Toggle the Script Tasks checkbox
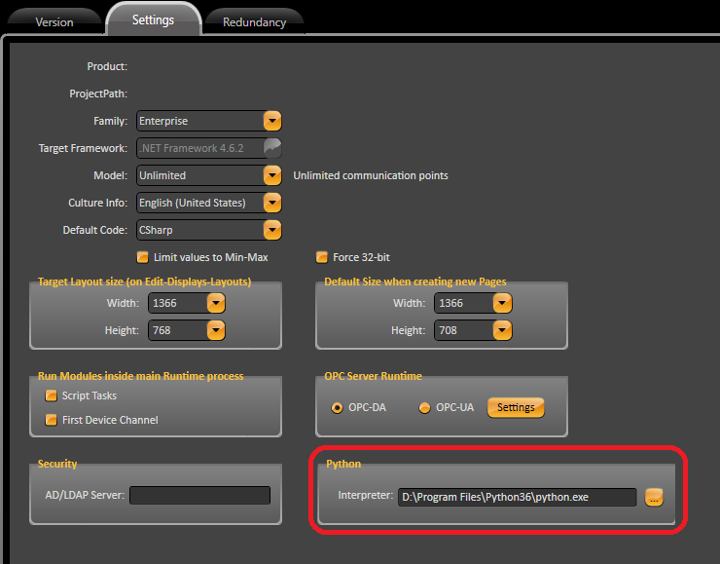Viewport: 720px width, 564px height. pyautogui.click(x=51, y=395)
